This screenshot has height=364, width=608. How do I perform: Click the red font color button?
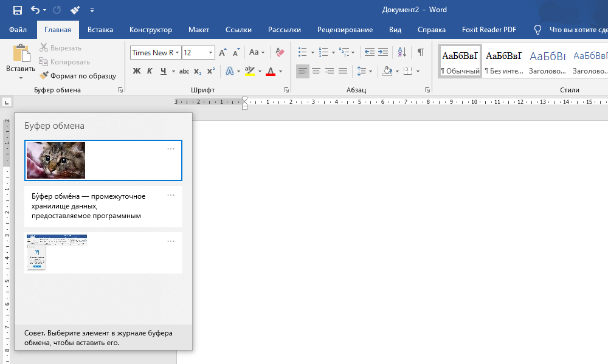point(271,71)
